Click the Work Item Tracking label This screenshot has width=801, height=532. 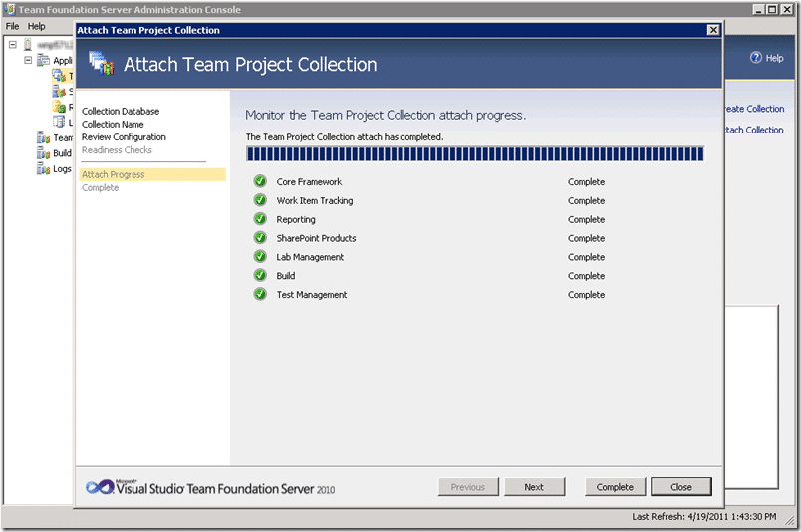(315, 201)
